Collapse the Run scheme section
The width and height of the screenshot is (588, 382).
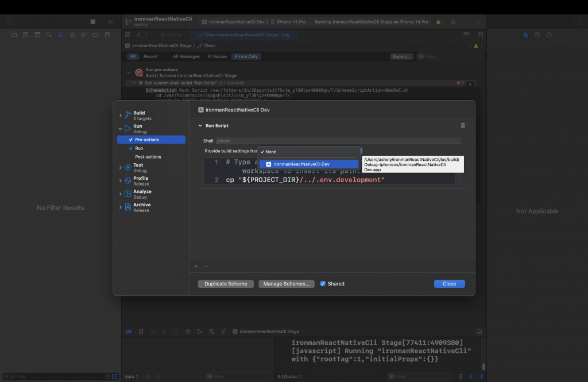[121, 129]
